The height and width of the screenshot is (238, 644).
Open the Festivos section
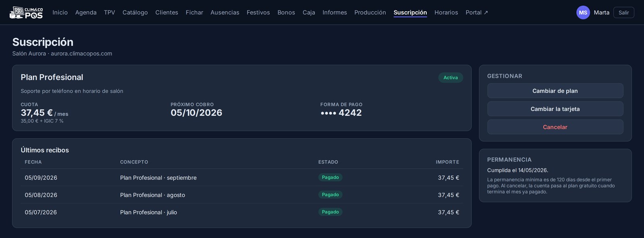(258, 12)
